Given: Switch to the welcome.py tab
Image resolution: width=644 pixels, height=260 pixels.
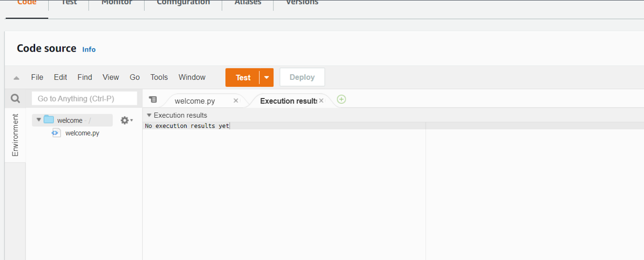Looking at the screenshot, I should click(195, 101).
